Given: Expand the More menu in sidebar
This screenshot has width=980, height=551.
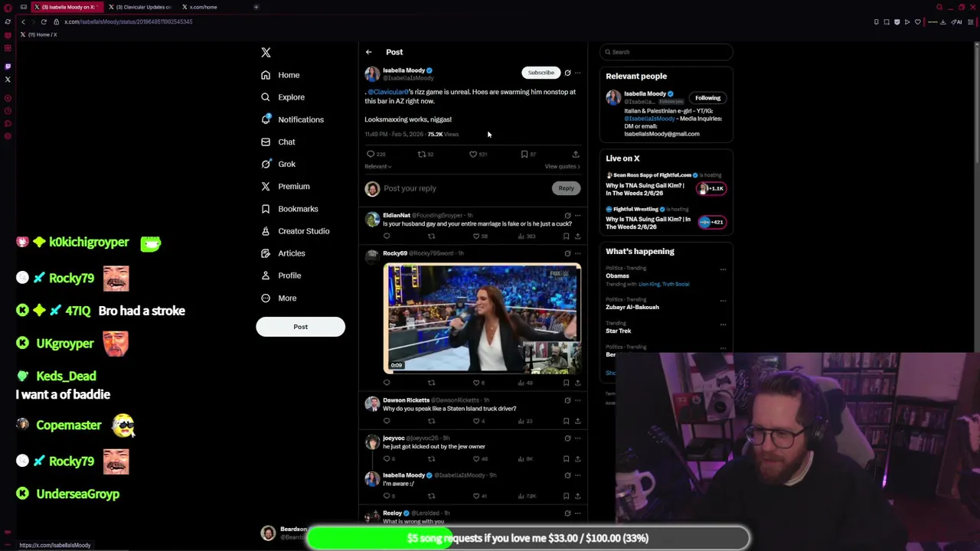Looking at the screenshot, I should (x=279, y=298).
